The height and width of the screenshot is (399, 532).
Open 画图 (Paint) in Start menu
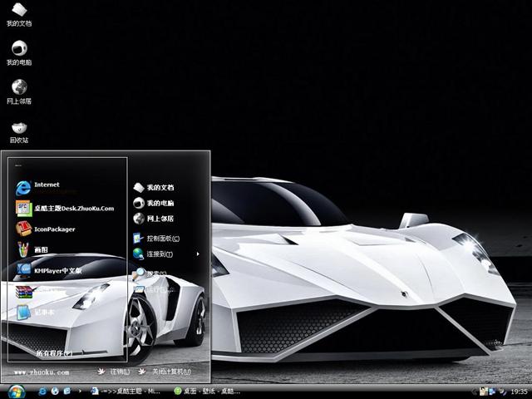pos(40,249)
